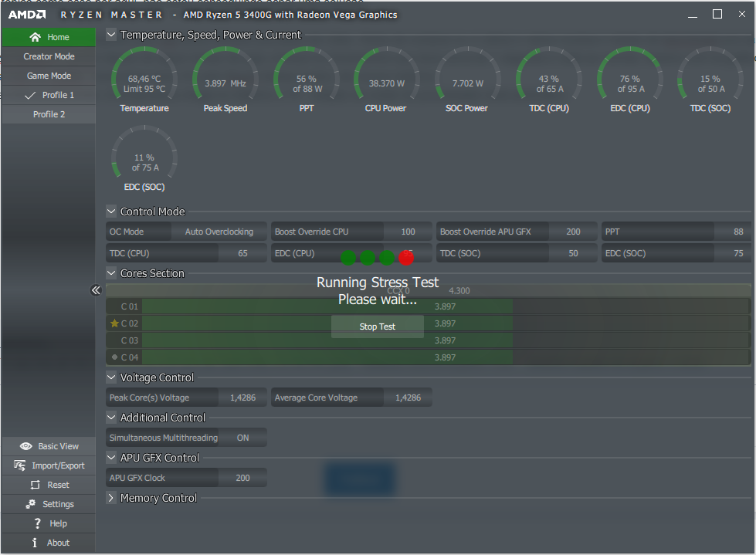Click the AMD logo in title bar
The height and width of the screenshot is (555, 756).
point(27,15)
